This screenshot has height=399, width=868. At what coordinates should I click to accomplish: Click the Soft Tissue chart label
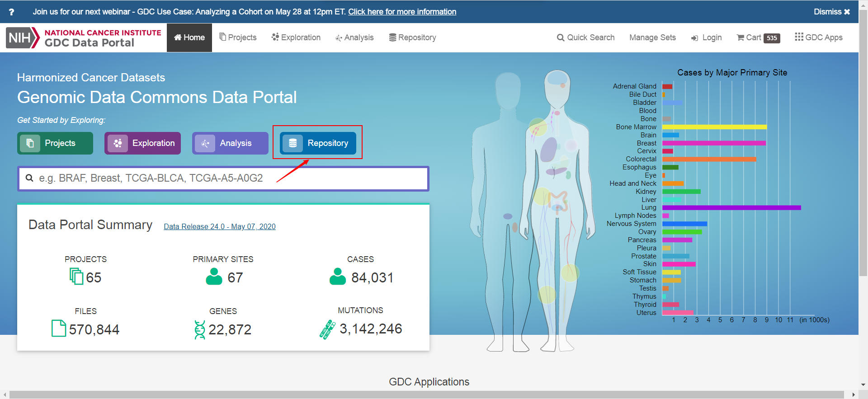tap(639, 272)
